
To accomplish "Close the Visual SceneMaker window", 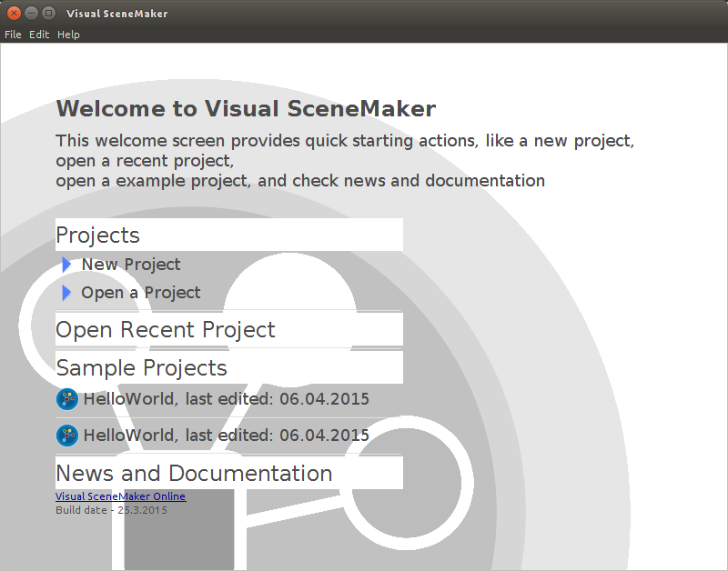I will point(14,13).
